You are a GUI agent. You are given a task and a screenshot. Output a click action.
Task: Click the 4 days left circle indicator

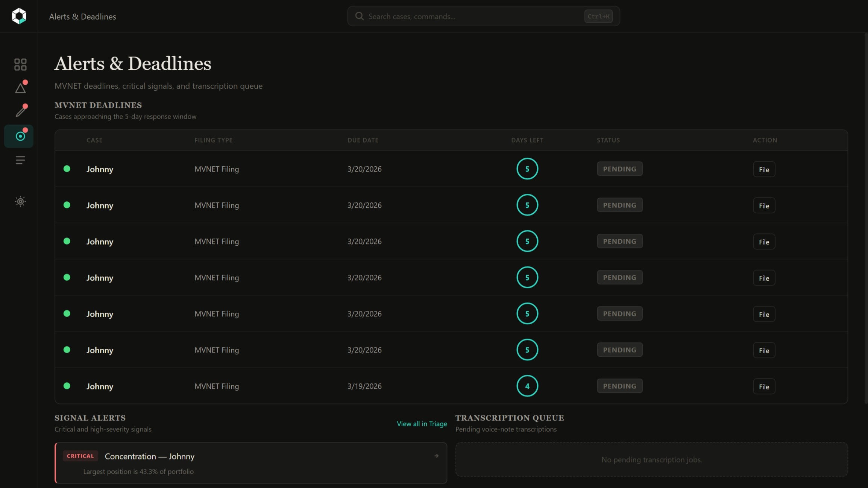(x=527, y=386)
